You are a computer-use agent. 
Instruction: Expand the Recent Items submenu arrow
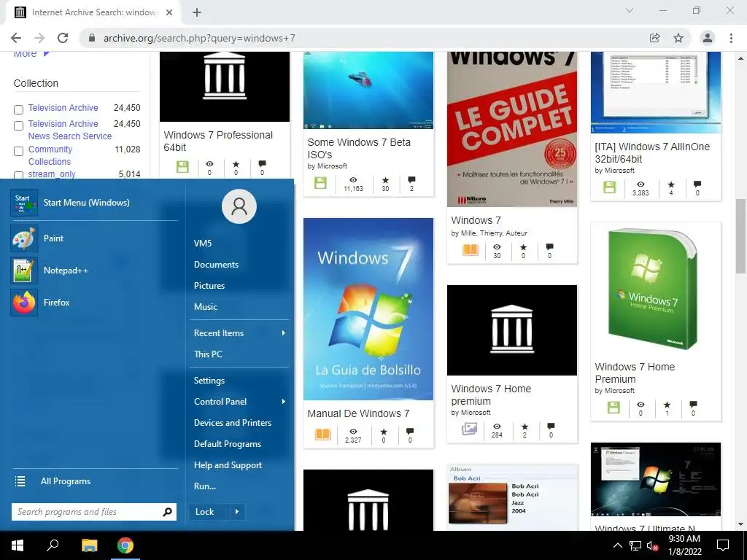[284, 332]
